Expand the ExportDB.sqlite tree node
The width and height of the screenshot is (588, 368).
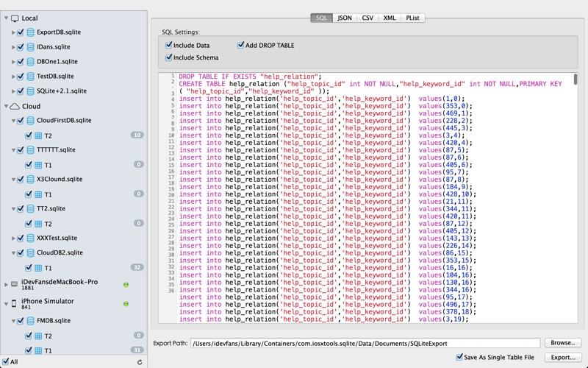coord(13,32)
